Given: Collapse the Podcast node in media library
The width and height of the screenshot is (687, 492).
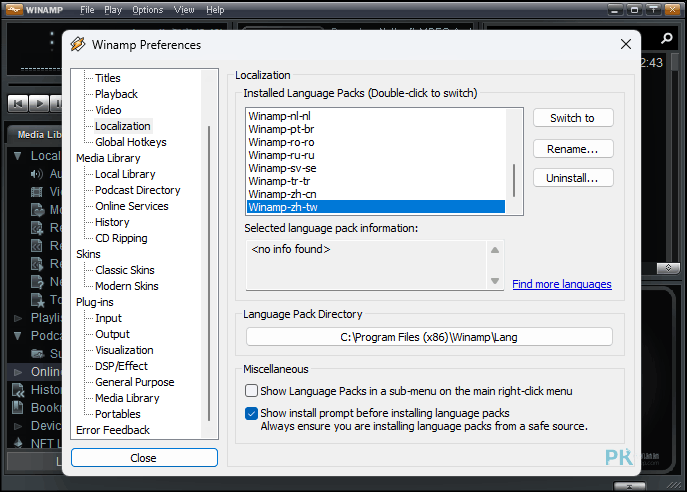Looking at the screenshot, I should [18, 336].
